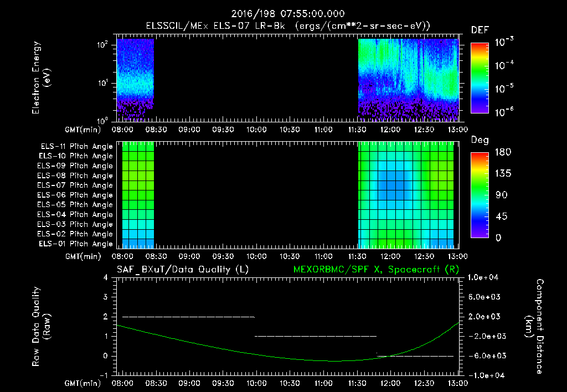Click the green spacecraft orbit curve
Image resolution: width=567 pixels, height=392 pixels.
(288, 357)
